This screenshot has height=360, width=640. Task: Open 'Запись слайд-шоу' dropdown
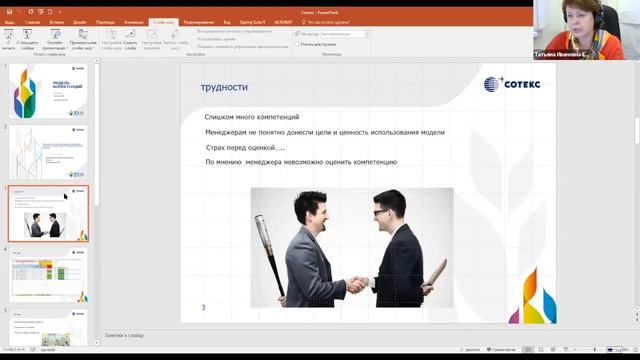tap(176, 40)
